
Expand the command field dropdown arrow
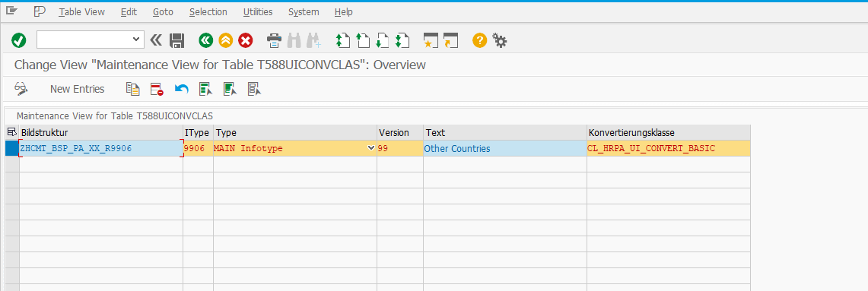point(135,40)
